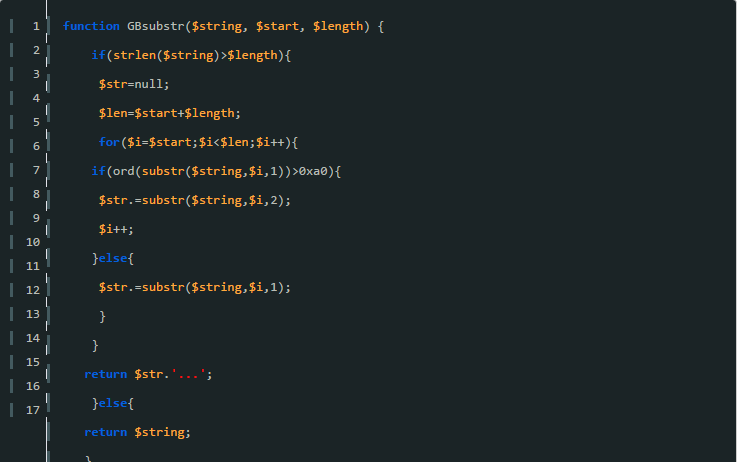Click the 'for' loop keyword
Viewport: 737px width, 462px height.
109,142
